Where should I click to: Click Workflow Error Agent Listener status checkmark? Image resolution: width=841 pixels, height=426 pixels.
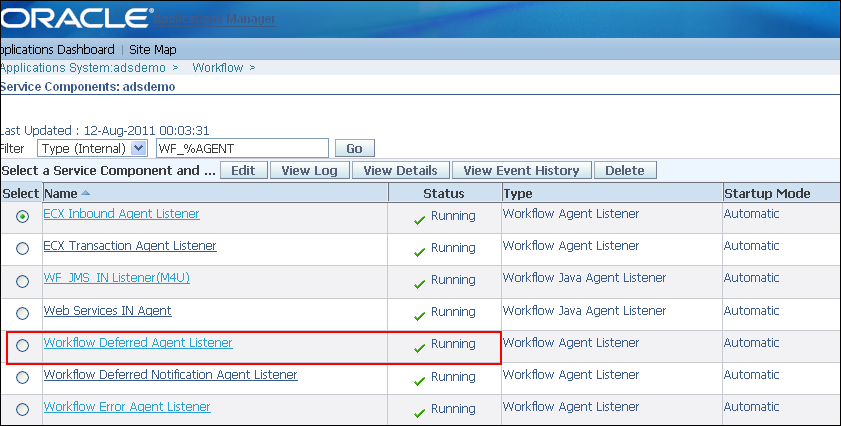click(x=420, y=410)
